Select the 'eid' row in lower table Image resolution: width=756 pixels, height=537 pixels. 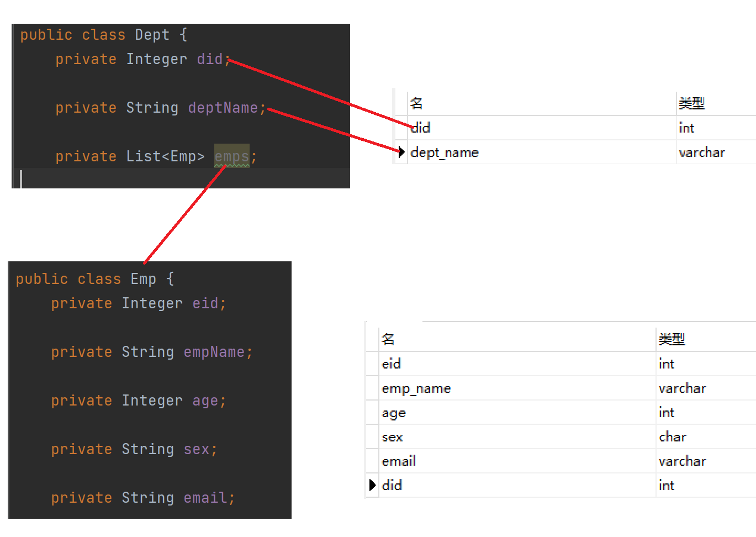click(x=561, y=364)
